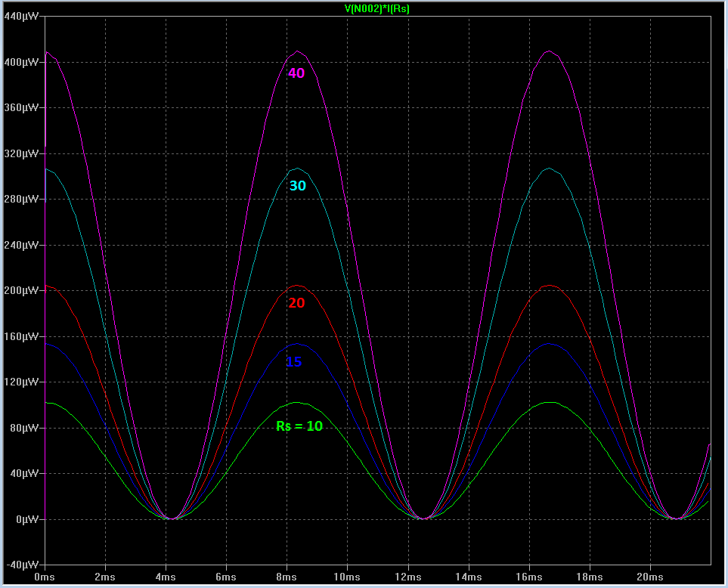The width and height of the screenshot is (728, 588).
Task: Click the 12ms time axis label
Action: (408, 577)
